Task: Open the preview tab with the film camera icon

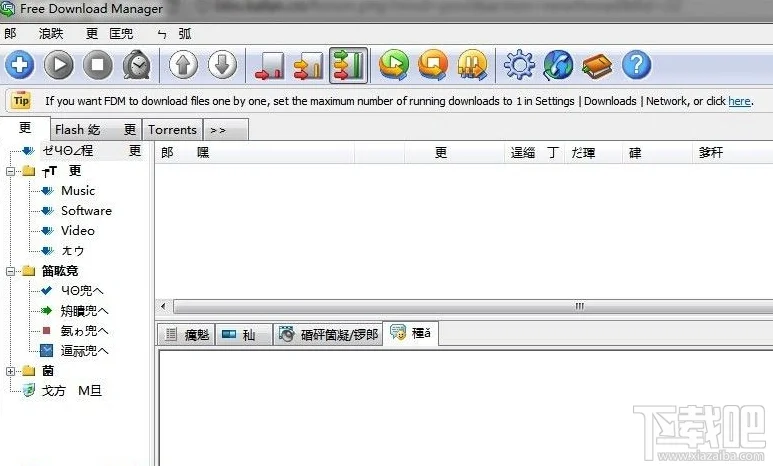Action: (x=328, y=335)
